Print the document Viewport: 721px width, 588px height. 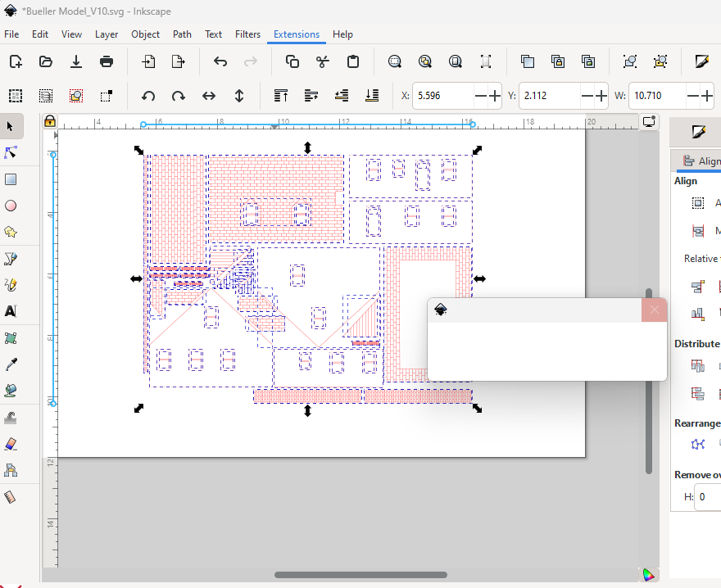(107, 61)
